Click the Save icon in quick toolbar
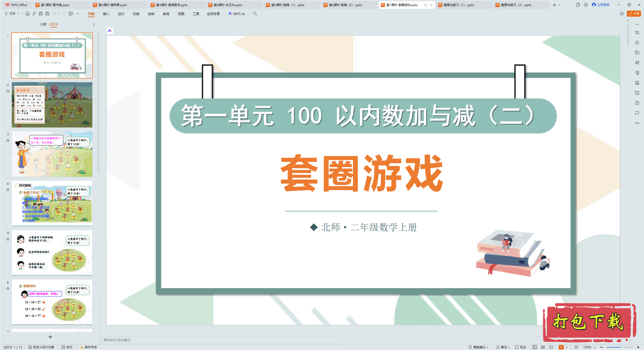Viewport: 644px width, 350px height. (x=28, y=14)
